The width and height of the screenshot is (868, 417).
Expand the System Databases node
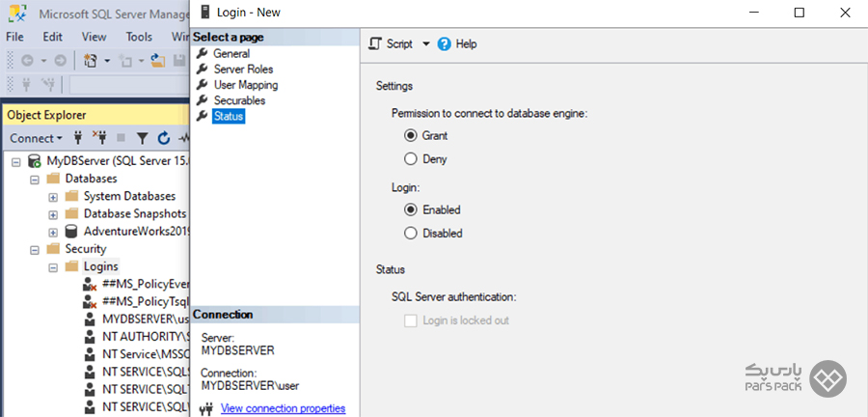pyautogui.click(x=53, y=197)
